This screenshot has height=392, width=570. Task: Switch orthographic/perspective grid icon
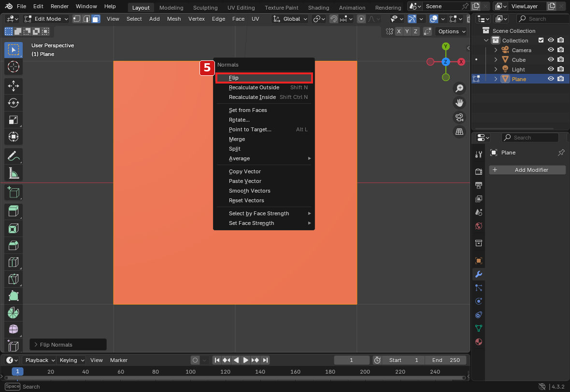tap(459, 131)
